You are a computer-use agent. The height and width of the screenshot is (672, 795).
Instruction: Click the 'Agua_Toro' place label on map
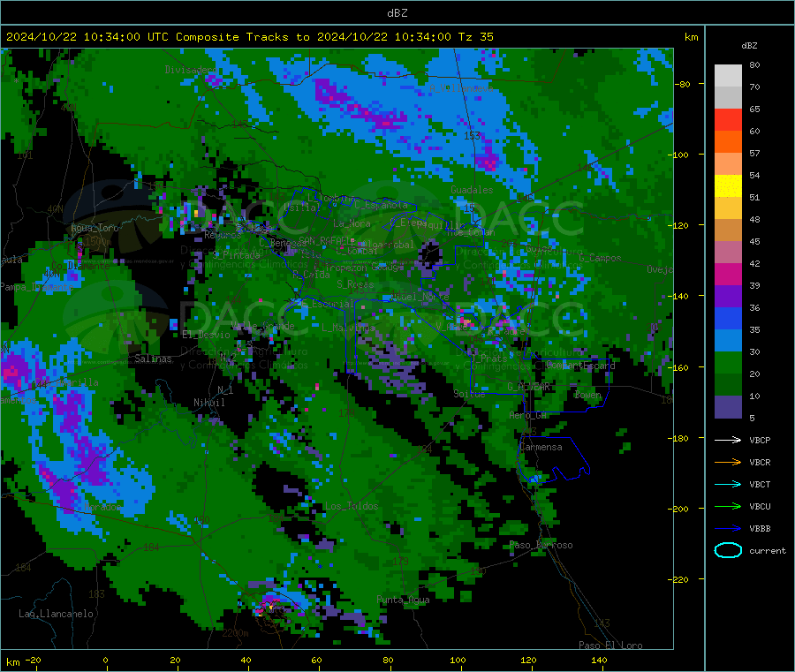95,228
